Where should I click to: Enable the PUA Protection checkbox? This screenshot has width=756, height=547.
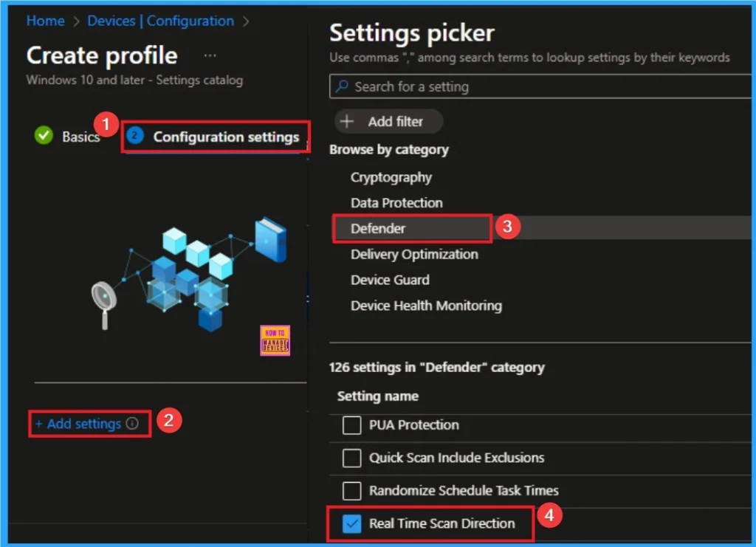(x=351, y=424)
